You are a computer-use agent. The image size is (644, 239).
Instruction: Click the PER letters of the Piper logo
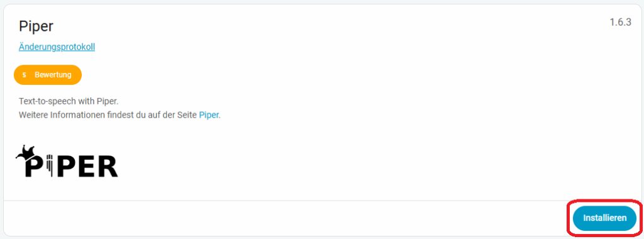pyautogui.click(x=87, y=165)
